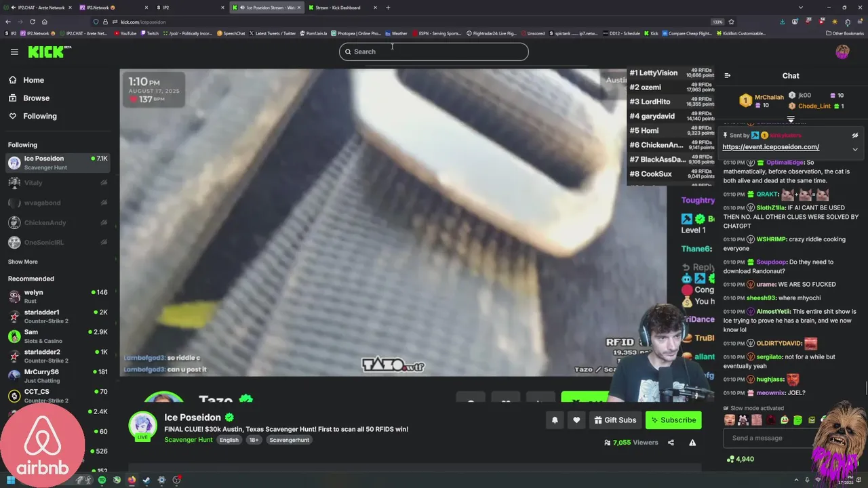
Task: Click Show More in the Following list
Action: coord(23,262)
